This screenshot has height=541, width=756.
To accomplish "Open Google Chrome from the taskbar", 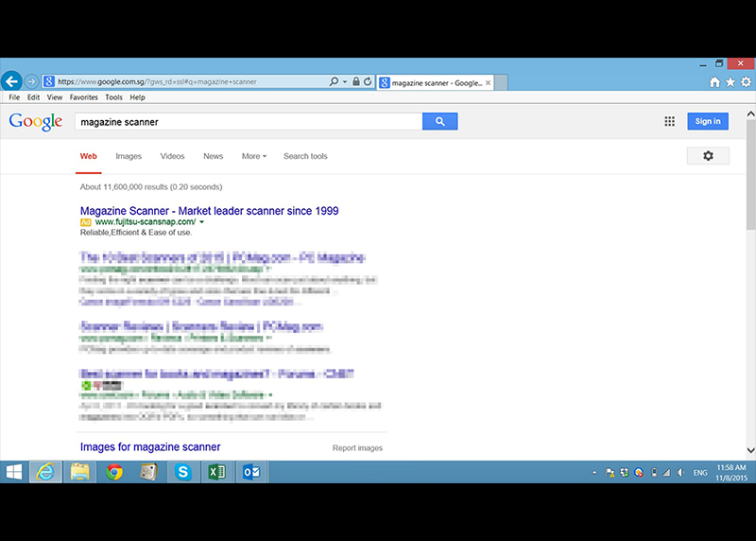I will point(114,471).
